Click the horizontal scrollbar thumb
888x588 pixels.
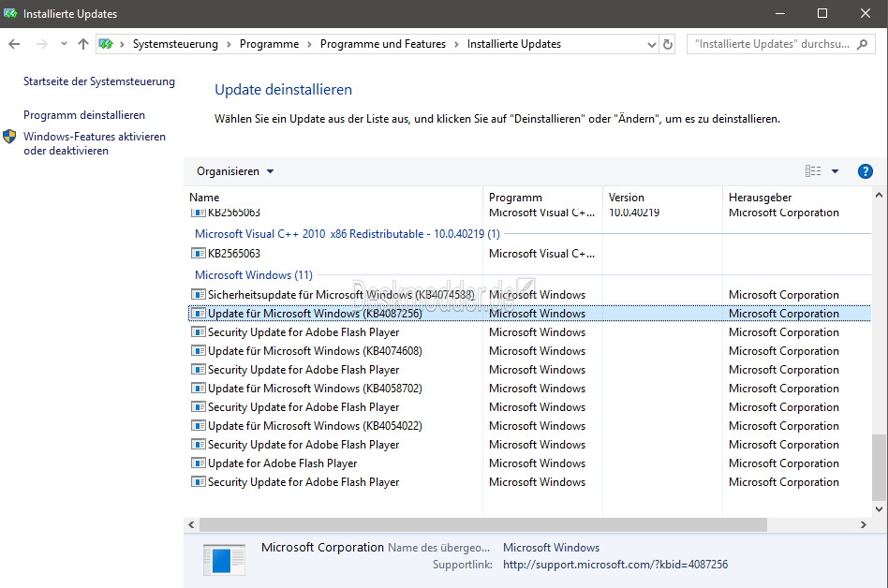(483, 525)
